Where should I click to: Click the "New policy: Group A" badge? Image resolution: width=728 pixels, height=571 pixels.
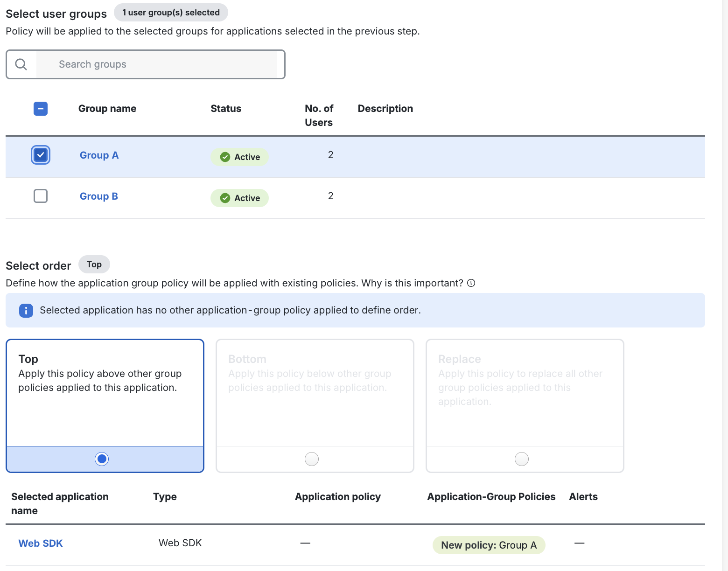(489, 545)
